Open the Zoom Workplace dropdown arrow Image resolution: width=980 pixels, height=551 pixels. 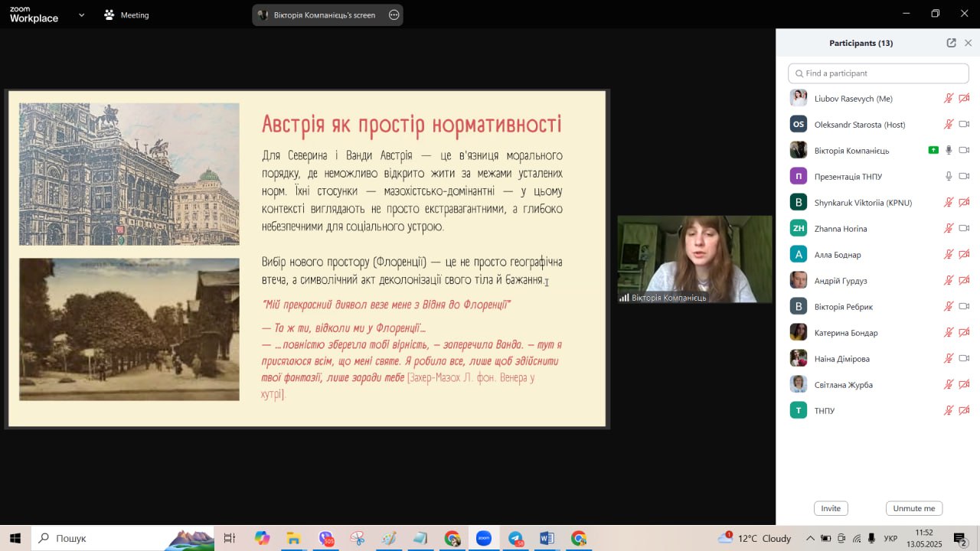81,15
